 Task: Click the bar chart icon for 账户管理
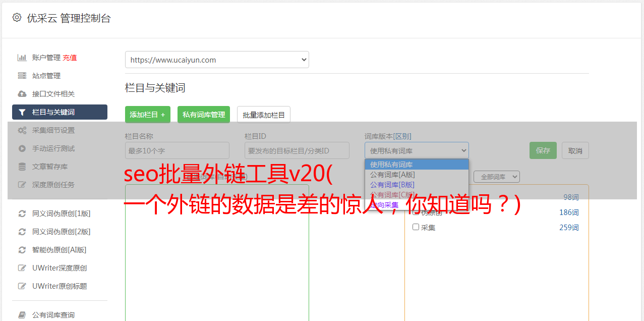22,58
